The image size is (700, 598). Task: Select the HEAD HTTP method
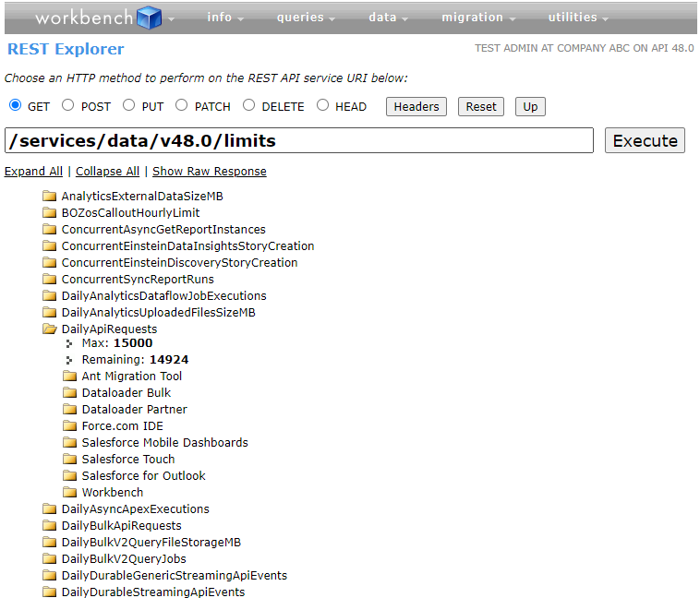322,105
